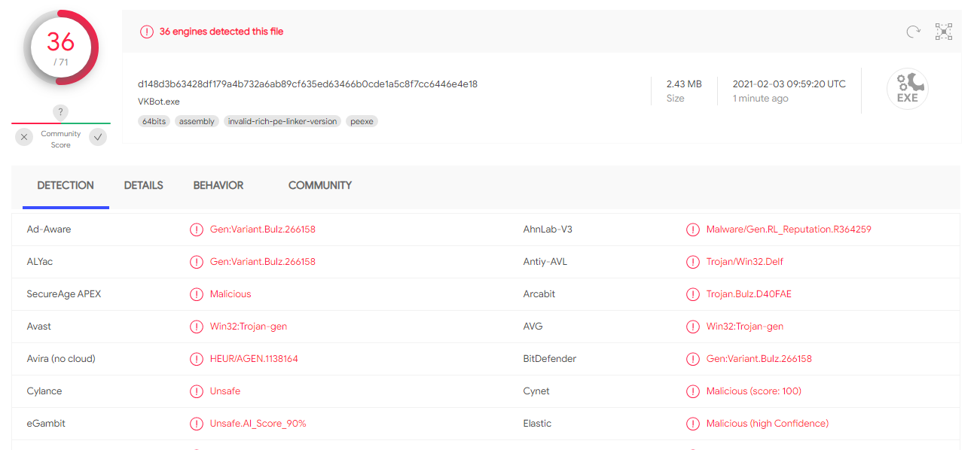The height and width of the screenshot is (450, 980).
Task: Click the Malicious (score: 100) result
Action: coord(754,391)
